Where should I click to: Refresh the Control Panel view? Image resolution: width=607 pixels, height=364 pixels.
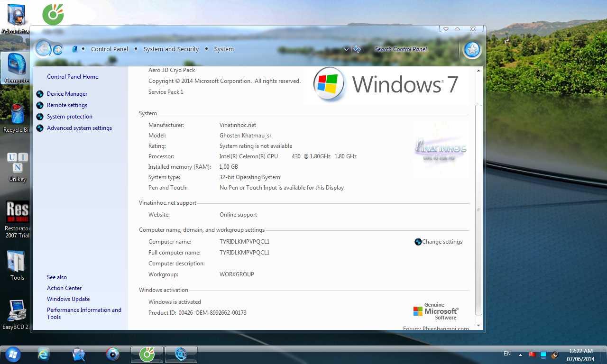pyautogui.click(x=357, y=49)
